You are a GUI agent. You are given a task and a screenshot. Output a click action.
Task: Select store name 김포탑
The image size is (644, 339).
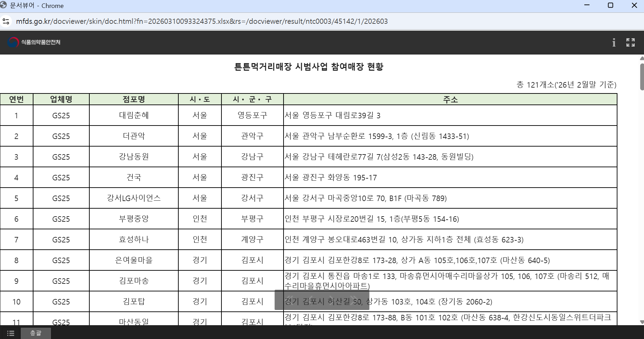[134, 301]
